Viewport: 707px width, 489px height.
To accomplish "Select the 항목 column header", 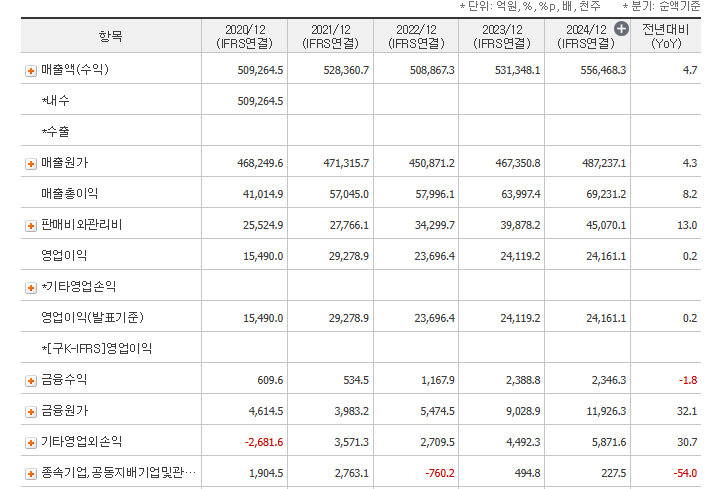I will click(x=111, y=36).
